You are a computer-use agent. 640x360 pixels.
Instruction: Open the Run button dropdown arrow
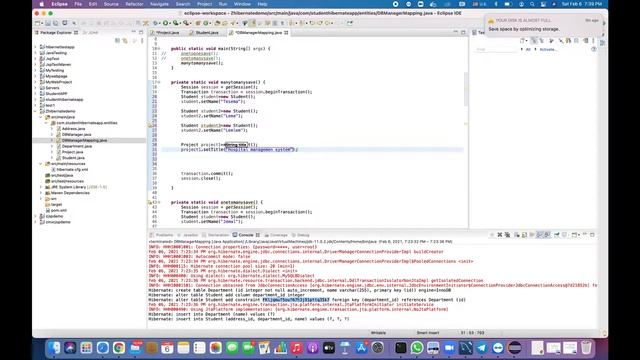coord(170,24)
